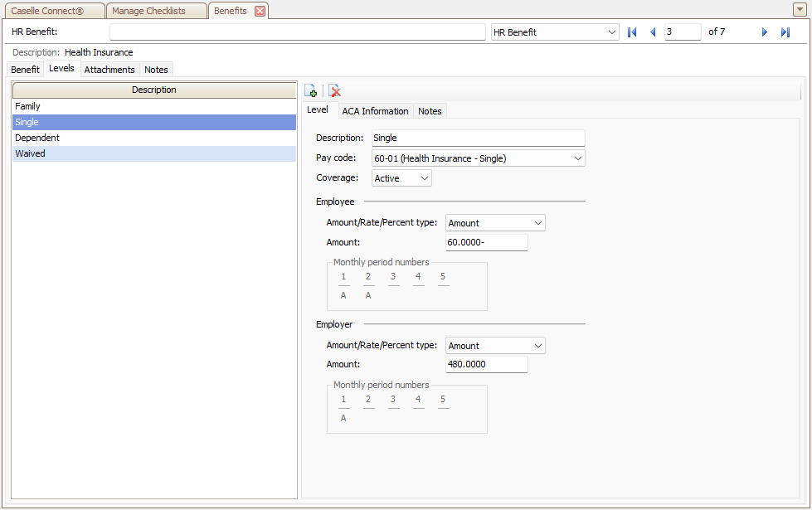Close the Benefits tab

pyautogui.click(x=260, y=11)
